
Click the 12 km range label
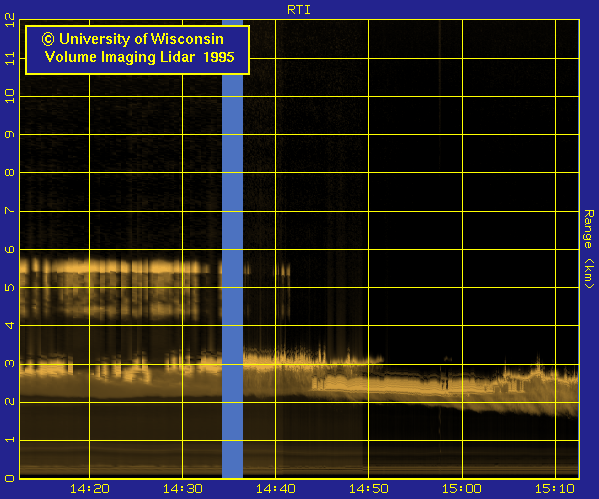coord(10,19)
